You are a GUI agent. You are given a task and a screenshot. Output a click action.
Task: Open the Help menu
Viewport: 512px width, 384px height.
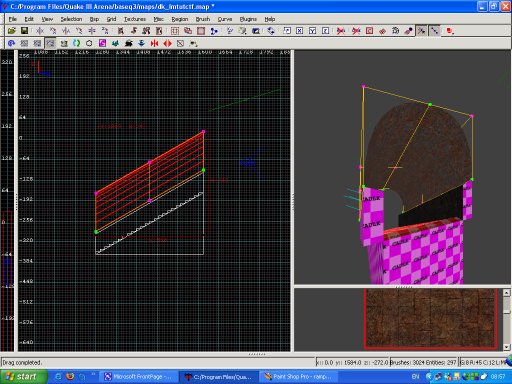pos(270,19)
